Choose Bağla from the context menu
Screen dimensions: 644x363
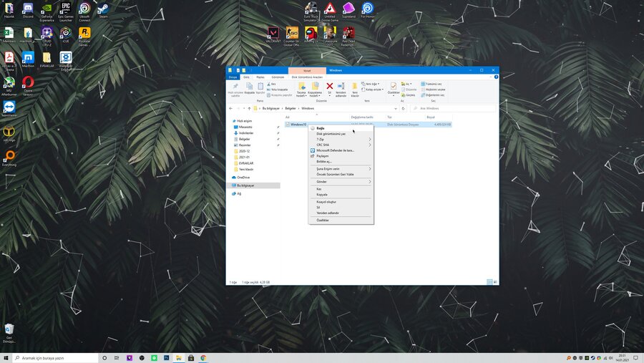(321, 128)
